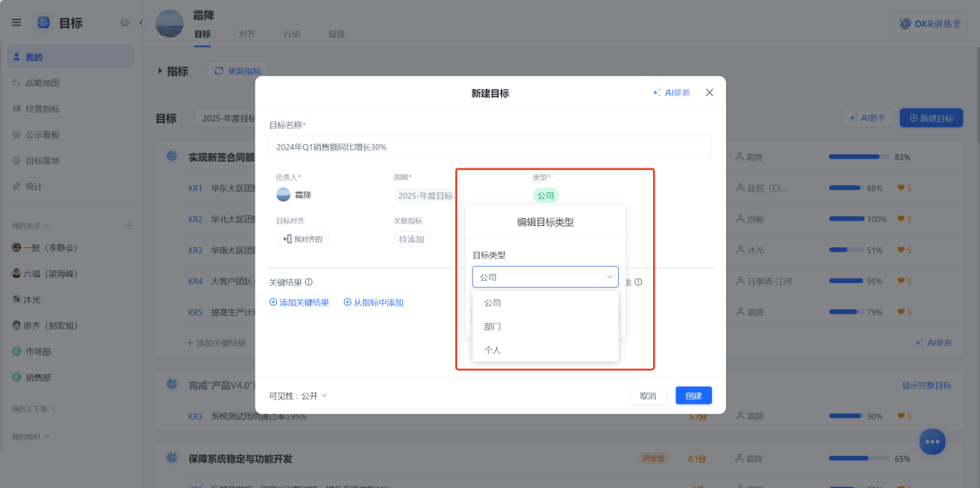The height and width of the screenshot is (488, 980).
Task: Add a followed person with plus icon
Action: [x=129, y=225]
